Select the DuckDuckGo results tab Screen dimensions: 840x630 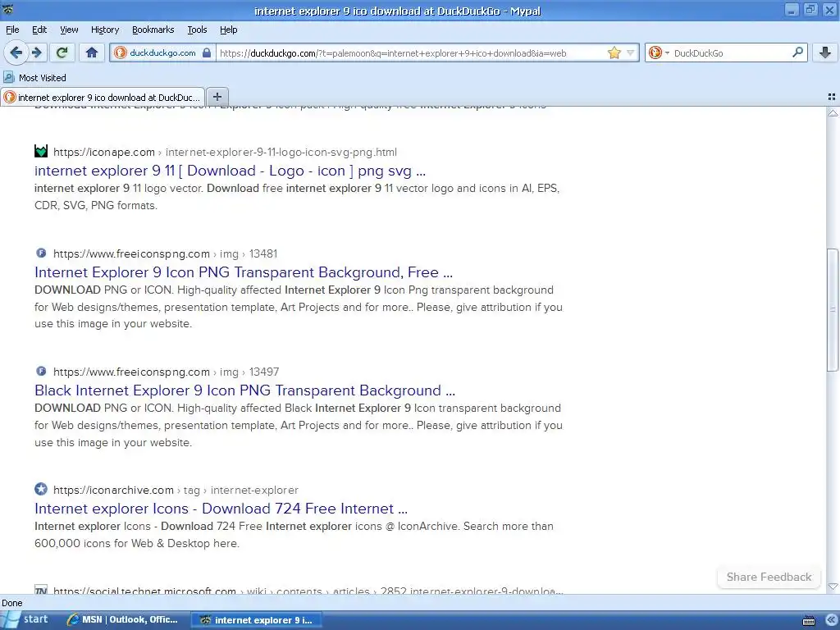coord(103,97)
